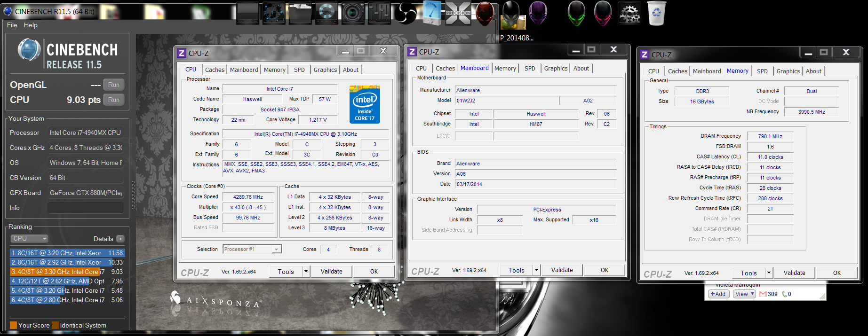Open the View dropdown in chat widget
Viewport: 868px width, 336px height.
pyautogui.click(x=744, y=294)
